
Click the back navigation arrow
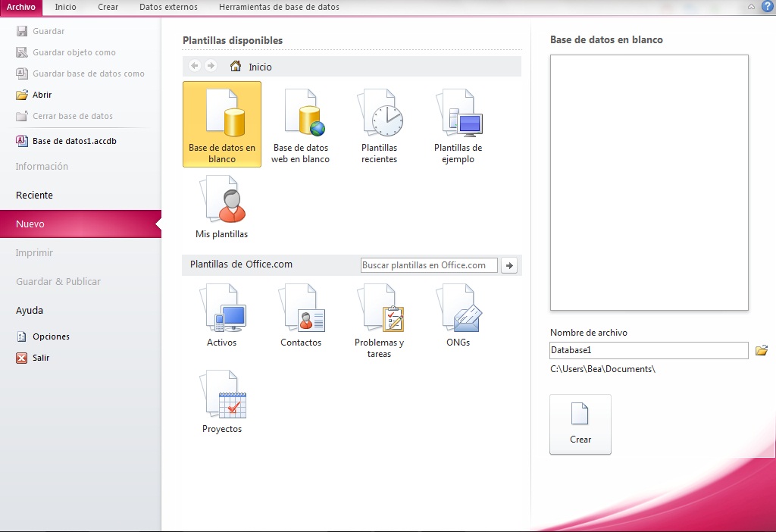195,66
